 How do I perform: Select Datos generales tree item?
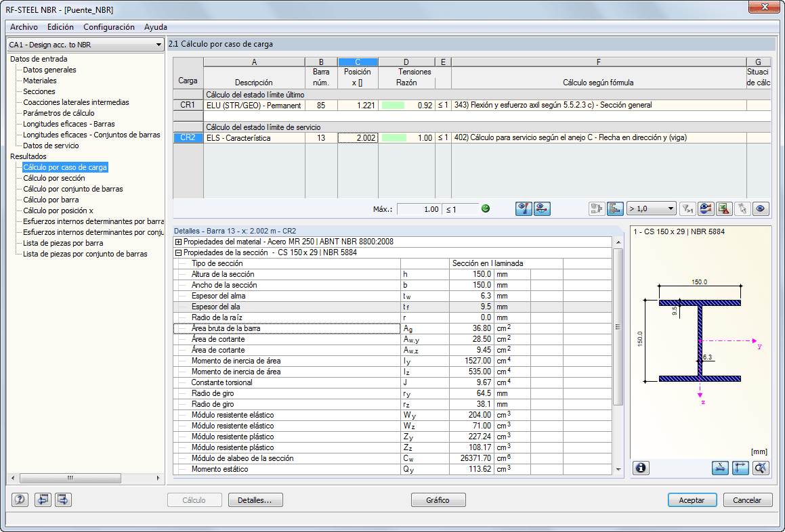[x=49, y=70]
